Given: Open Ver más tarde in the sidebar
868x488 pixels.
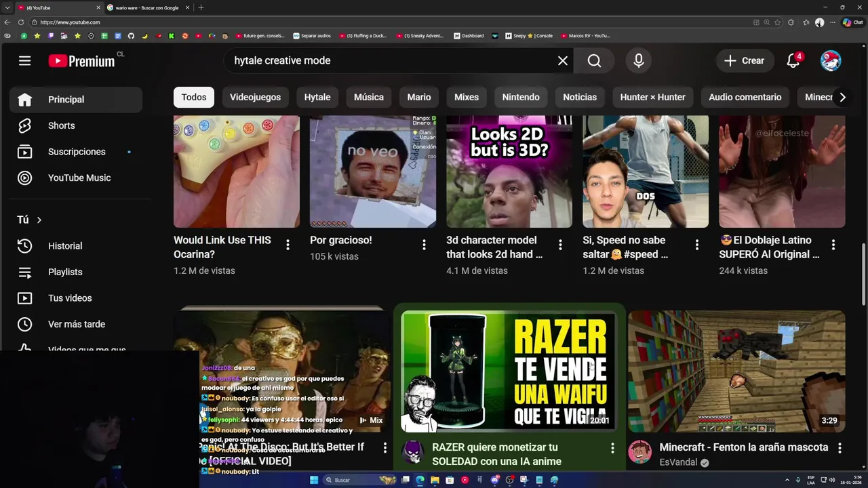Looking at the screenshot, I should pyautogui.click(x=76, y=324).
